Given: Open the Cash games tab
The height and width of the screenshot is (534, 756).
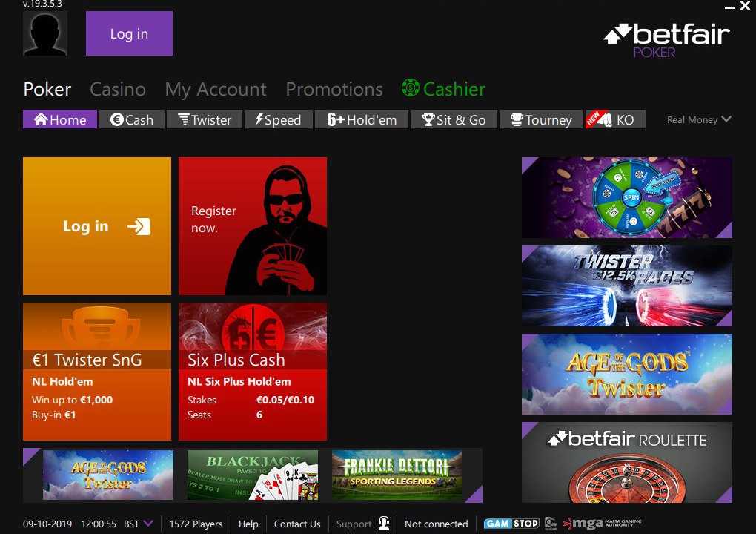Looking at the screenshot, I should pyautogui.click(x=132, y=119).
